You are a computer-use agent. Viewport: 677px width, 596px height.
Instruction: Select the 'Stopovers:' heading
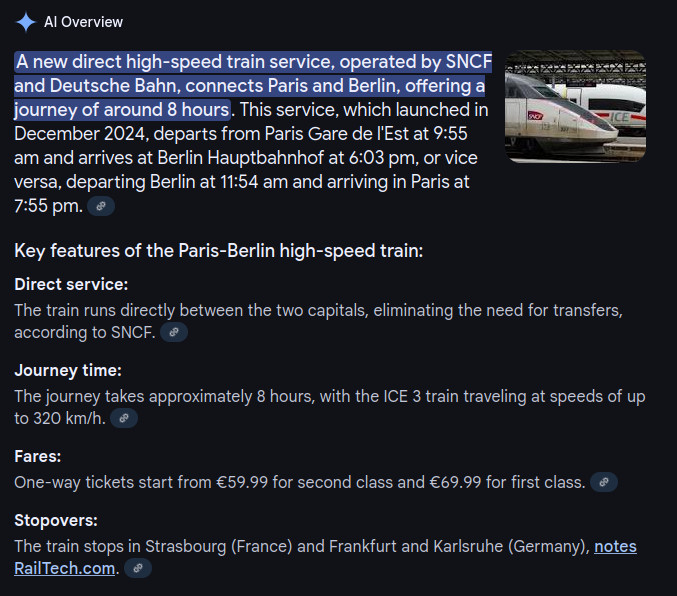coord(56,520)
